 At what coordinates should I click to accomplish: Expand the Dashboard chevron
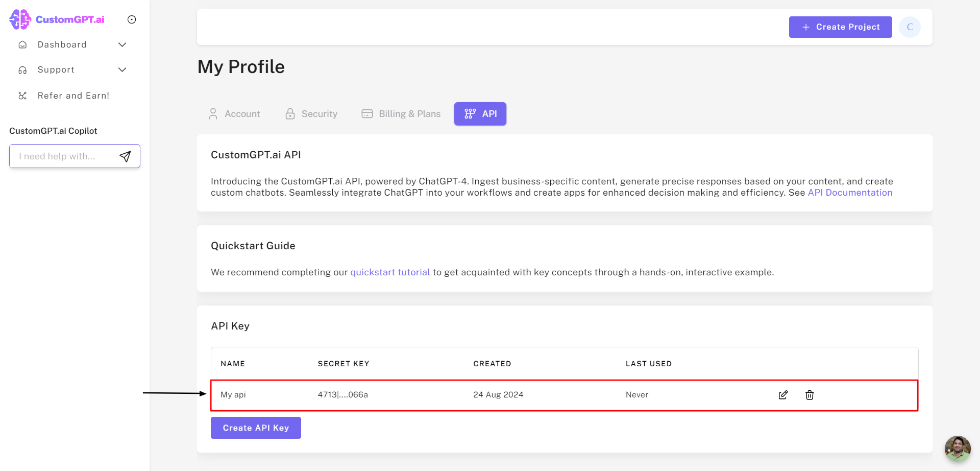pos(122,44)
